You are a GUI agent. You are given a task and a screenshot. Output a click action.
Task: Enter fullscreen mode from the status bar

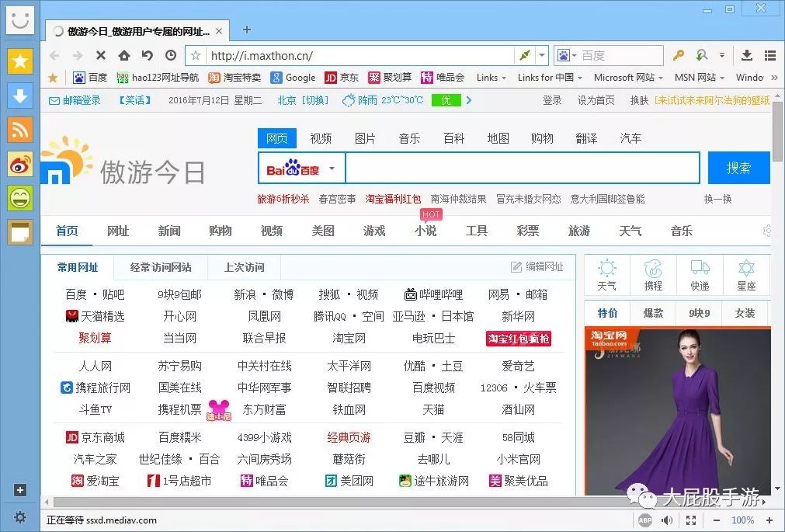coord(691,520)
